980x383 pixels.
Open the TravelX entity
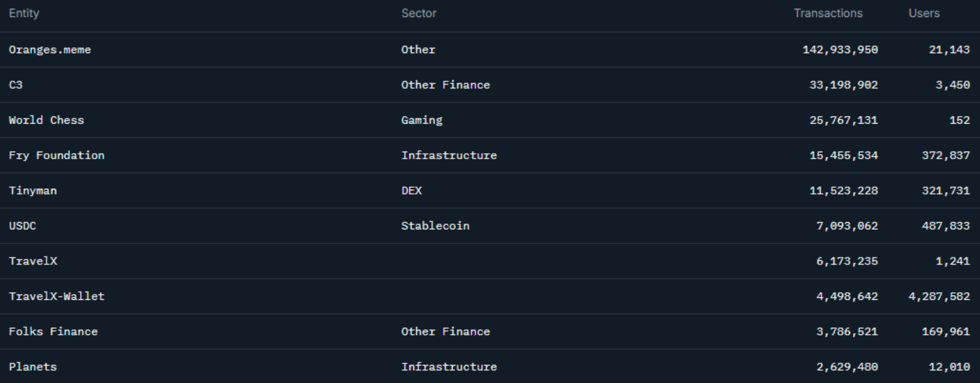[x=33, y=261]
